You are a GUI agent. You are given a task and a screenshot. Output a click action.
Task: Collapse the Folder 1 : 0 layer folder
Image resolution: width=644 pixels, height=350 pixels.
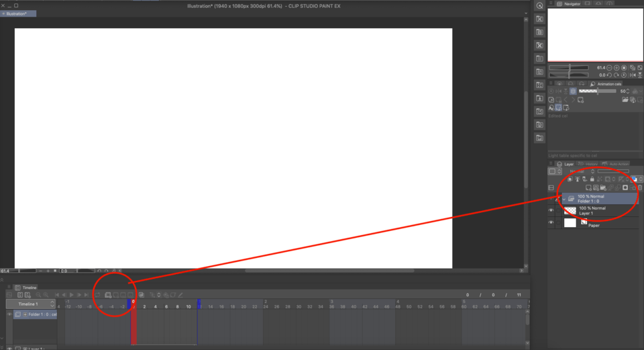tap(564, 199)
